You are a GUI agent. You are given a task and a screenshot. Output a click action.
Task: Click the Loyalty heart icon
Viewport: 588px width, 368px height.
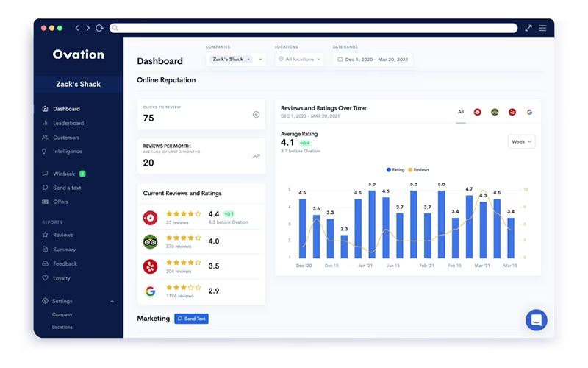click(x=45, y=278)
